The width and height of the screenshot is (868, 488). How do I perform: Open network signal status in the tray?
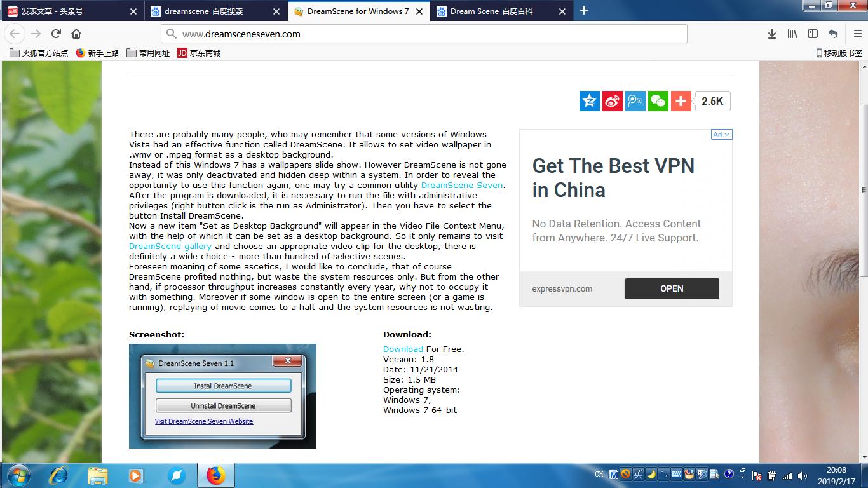click(x=787, y=475)
